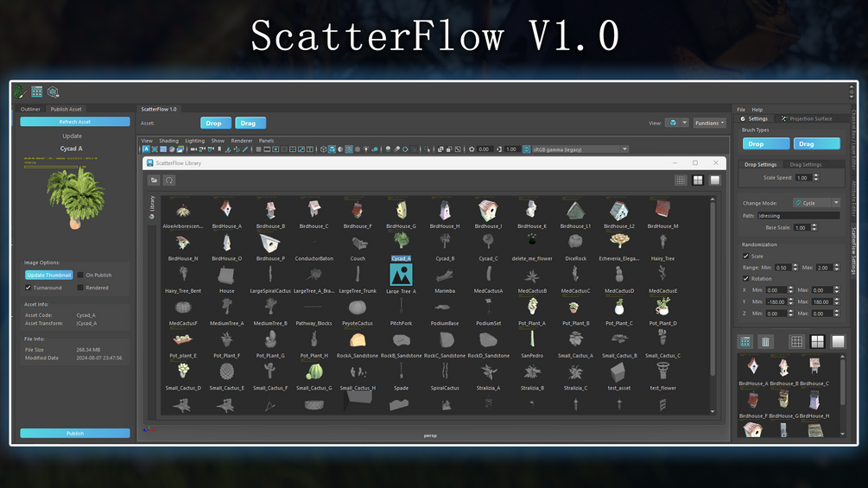Uncheck the Scale randomization checkbox

745,257
